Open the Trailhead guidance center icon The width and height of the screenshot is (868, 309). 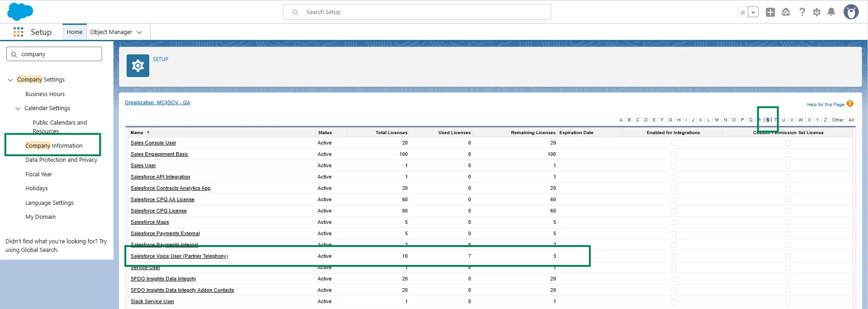click(786, 12)
